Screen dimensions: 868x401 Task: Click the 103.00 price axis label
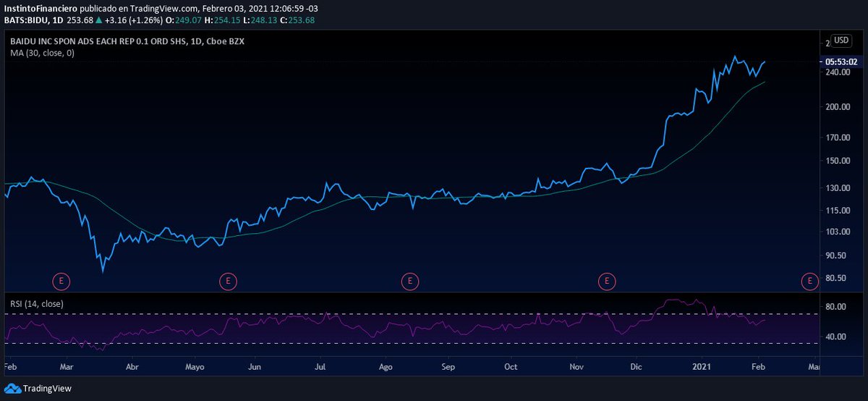[x=837, y=232]
